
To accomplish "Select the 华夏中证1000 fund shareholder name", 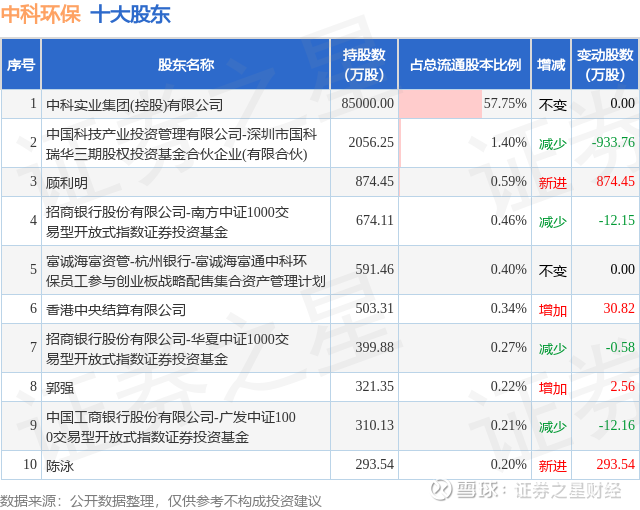I will click(167, 349).
